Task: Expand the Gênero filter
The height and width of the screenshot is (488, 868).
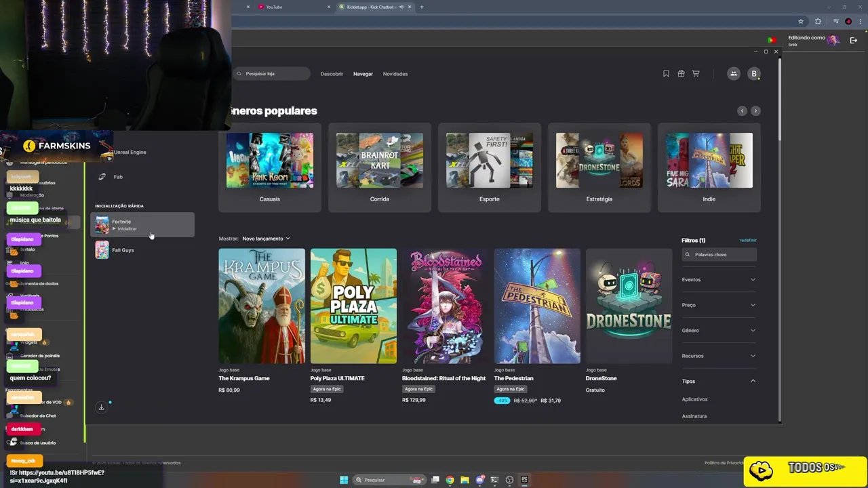Action: click(x=719, y=330)
